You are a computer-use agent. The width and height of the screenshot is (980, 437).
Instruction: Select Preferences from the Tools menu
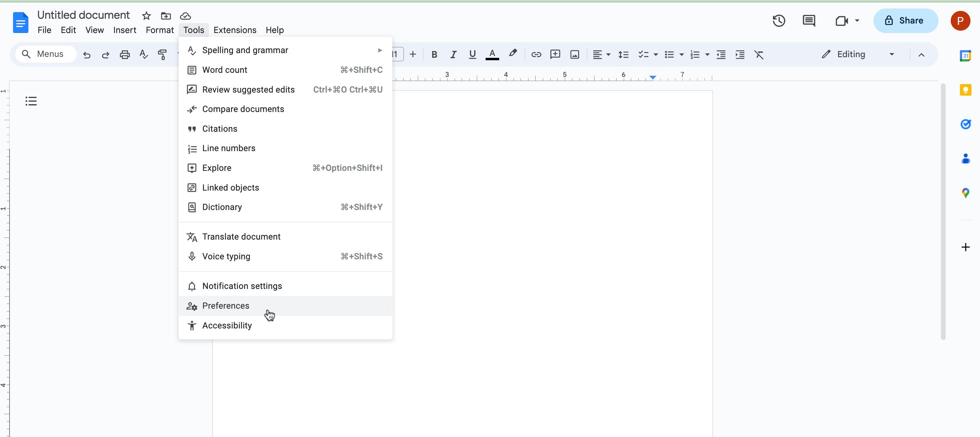(226, 306)
